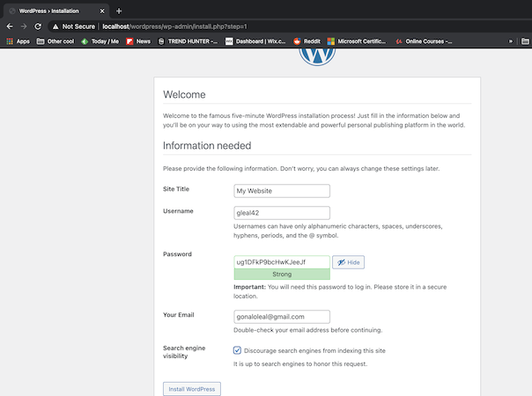Expand hidden bookmarks with double chevron
Screen dimensions: 532x396
[x=510, y=41]
